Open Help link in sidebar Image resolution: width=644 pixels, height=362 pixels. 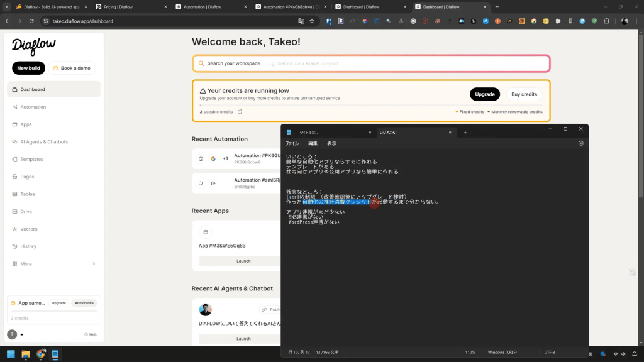click(91, 334)
